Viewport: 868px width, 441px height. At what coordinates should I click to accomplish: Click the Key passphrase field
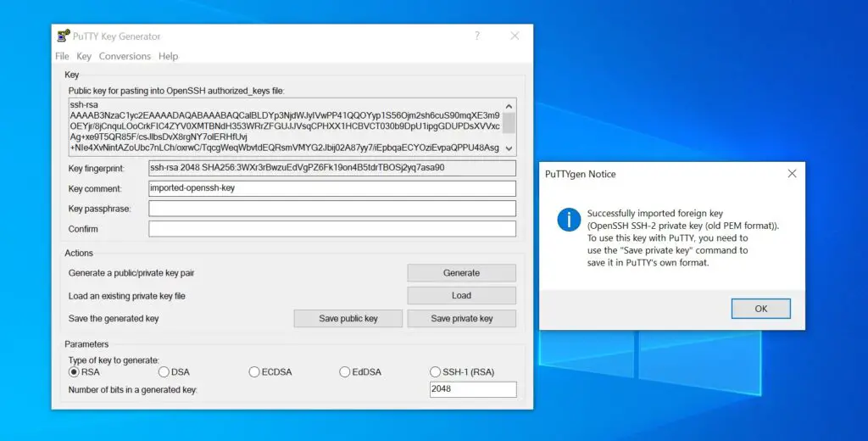pyautogui.click(x=332, y=209)
